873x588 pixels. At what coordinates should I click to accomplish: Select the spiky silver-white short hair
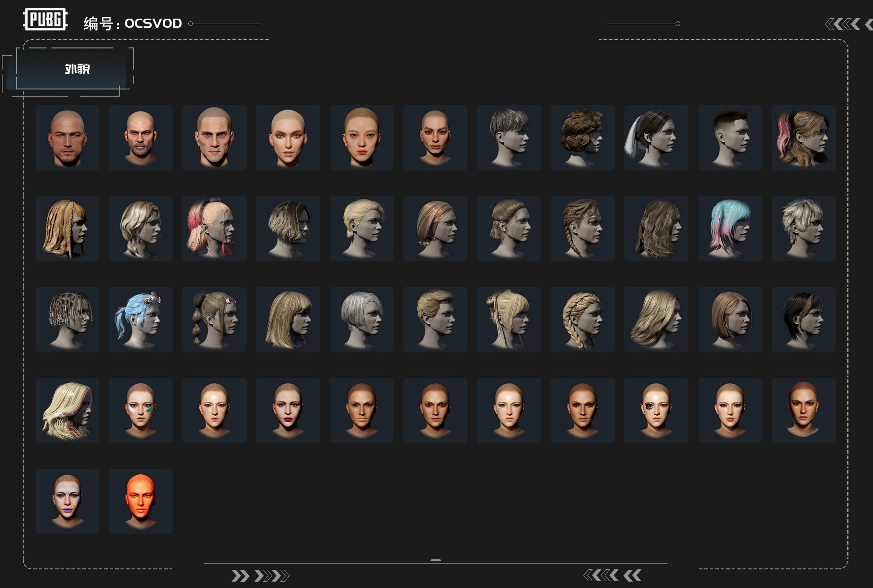pos(803,228)
